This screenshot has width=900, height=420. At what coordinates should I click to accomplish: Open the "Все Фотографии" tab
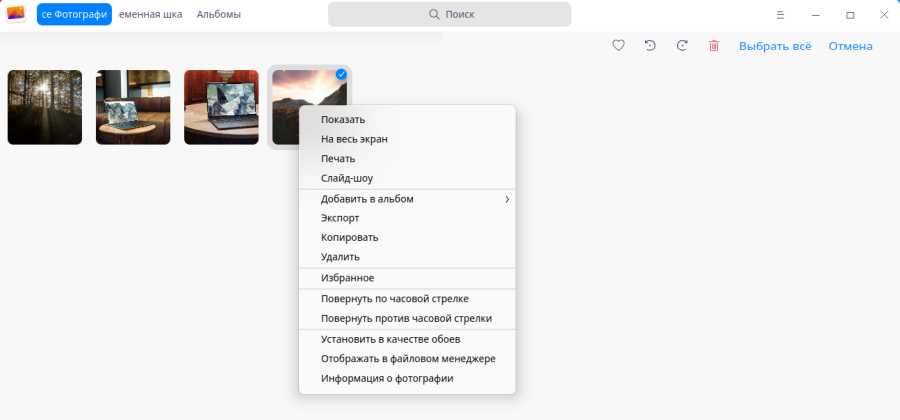pyautogui.click(x=74, y=15)
